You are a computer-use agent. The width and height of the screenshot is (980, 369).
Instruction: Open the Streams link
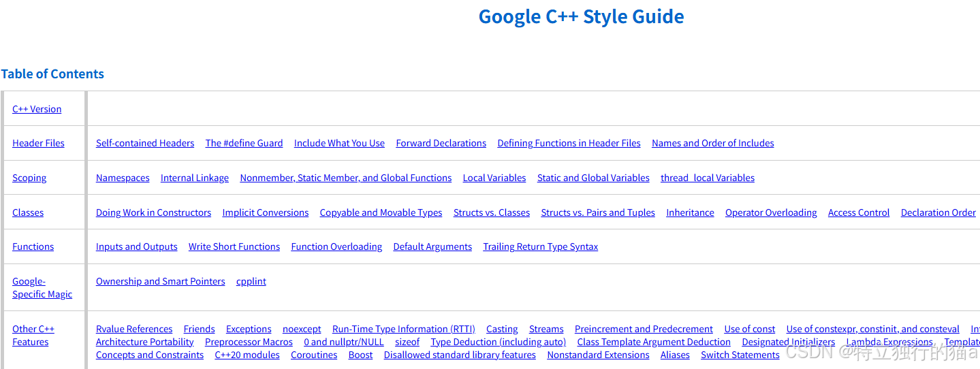pyautogui.click(x=546, y=329)
